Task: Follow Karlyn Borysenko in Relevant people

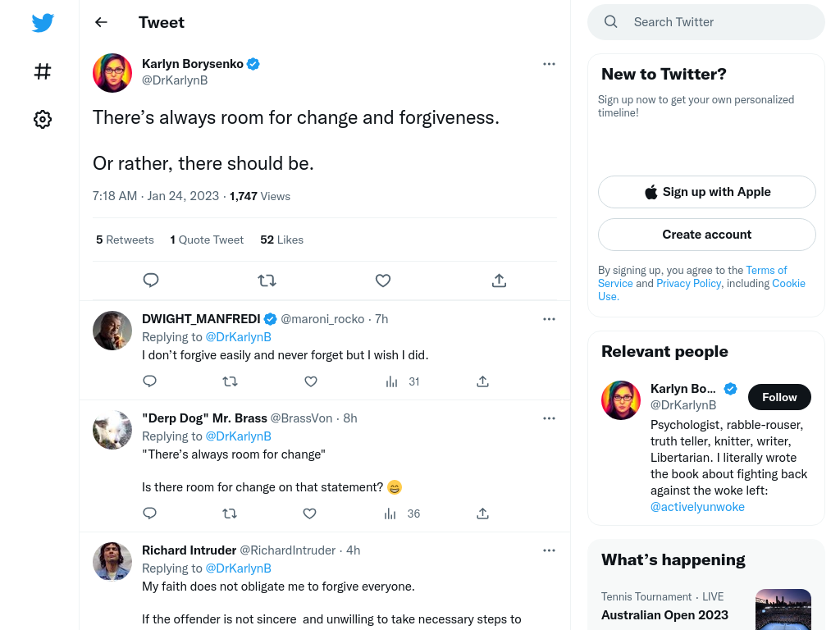Action: click(x=779, y=397)
